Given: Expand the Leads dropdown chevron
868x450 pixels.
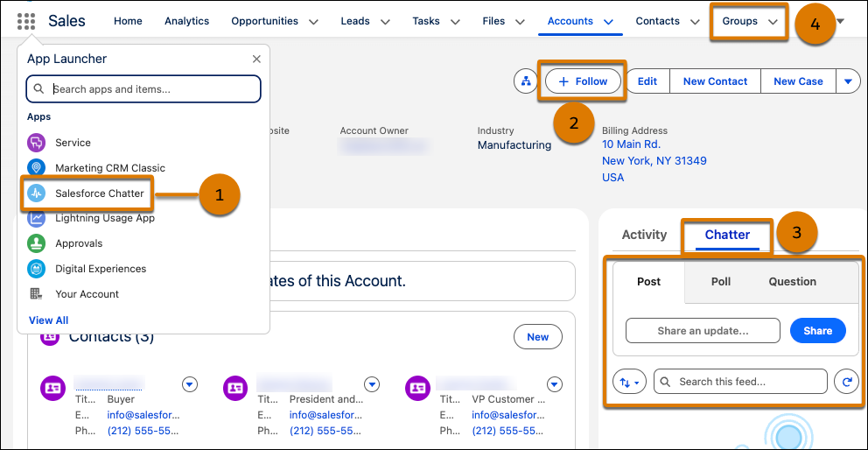Looking at the screenshot, I should click(385, 22).
